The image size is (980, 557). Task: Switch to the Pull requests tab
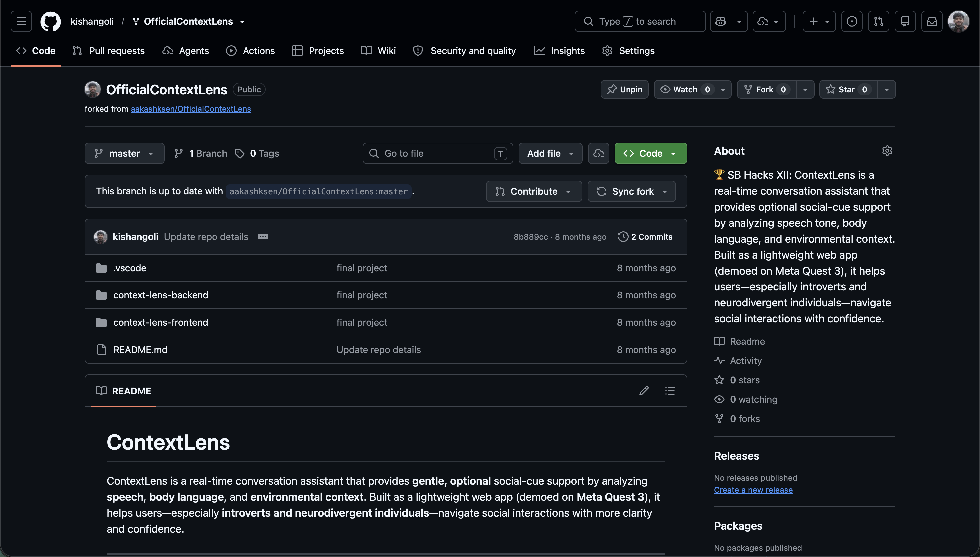point(109,51)
